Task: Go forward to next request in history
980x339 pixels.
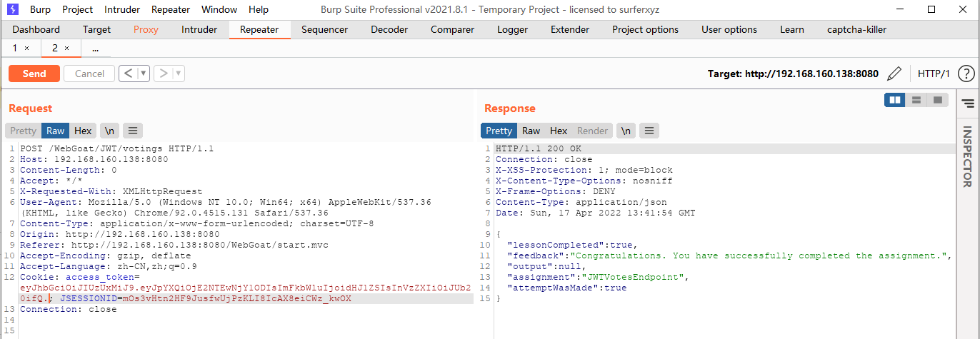Action: tap(163, 73)
